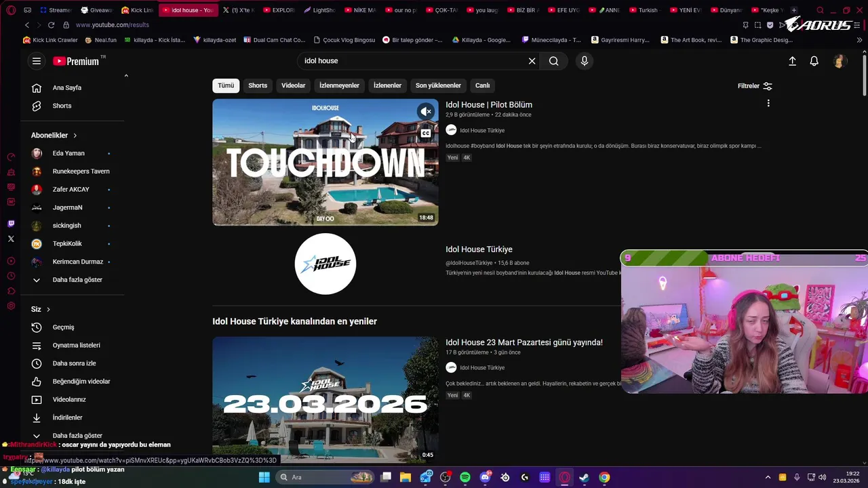Open the Neal.fun bookmark

pyautogui.click(x=101, y=40)
